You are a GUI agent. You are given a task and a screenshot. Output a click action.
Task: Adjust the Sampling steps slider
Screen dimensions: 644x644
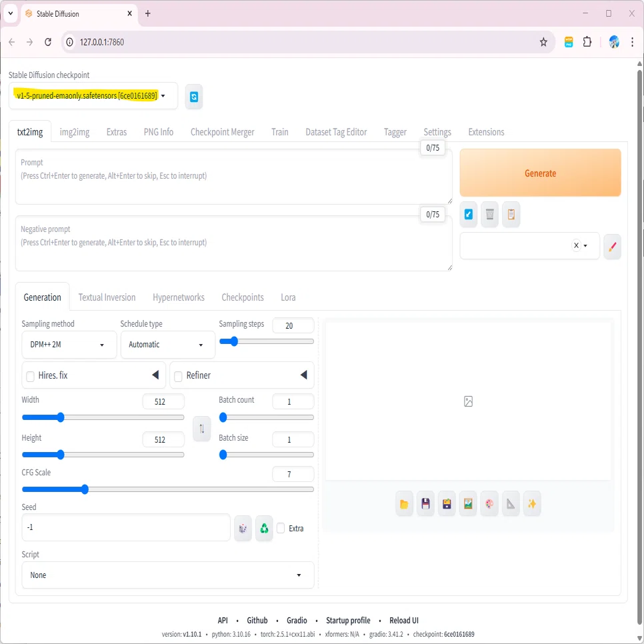tap(267, 341)
